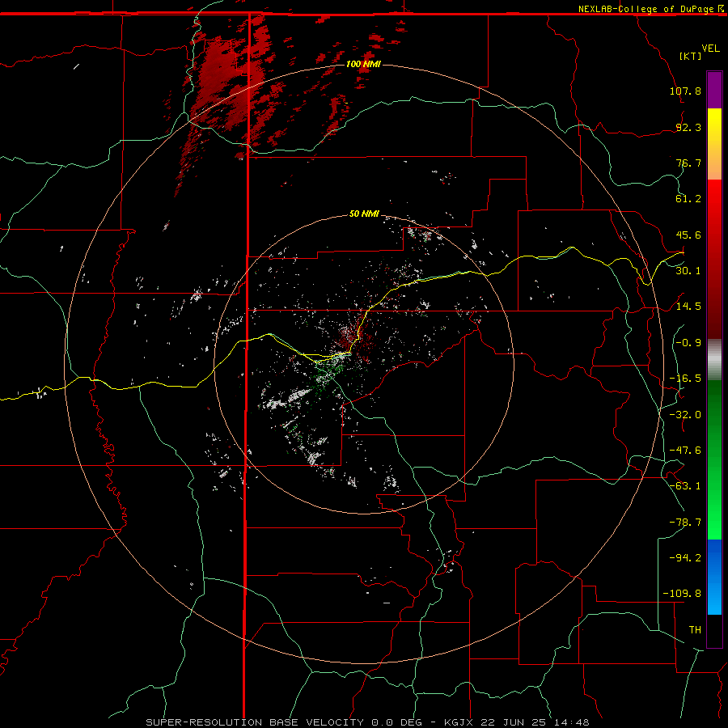Select the -16.5 velocity scale value
Image resolution: width=728 pixels, height=728 pixels.
click(685, 379)
